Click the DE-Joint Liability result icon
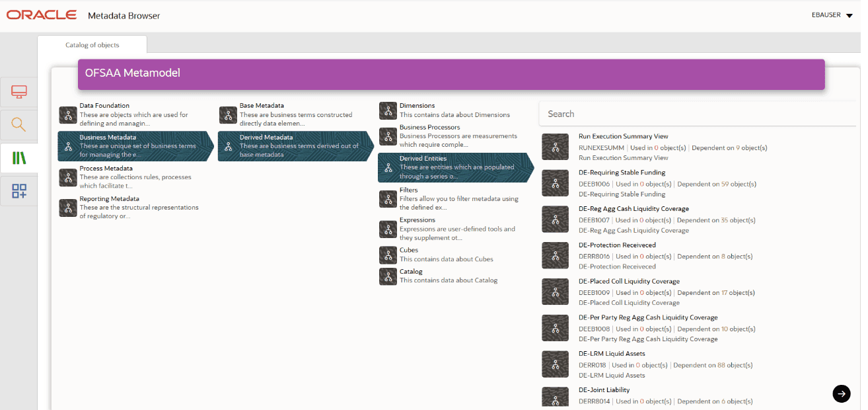Screen dimensions: 868x410 click(x=556, y=397)
